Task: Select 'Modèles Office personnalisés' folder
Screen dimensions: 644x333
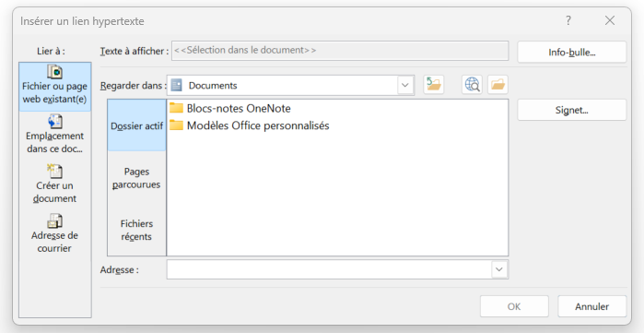Action: point(250,125)
